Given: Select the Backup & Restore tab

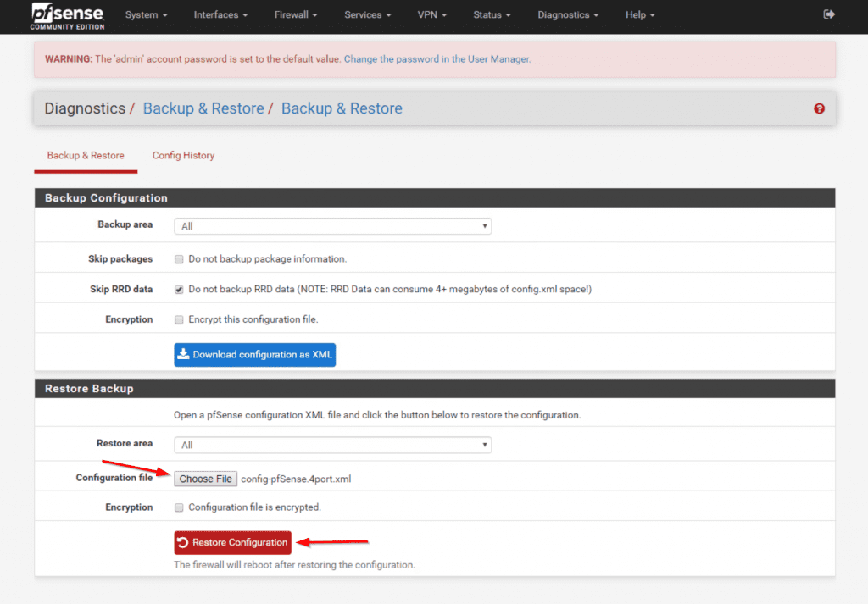Looking at the screenshot, I should (x=86, y=155).
